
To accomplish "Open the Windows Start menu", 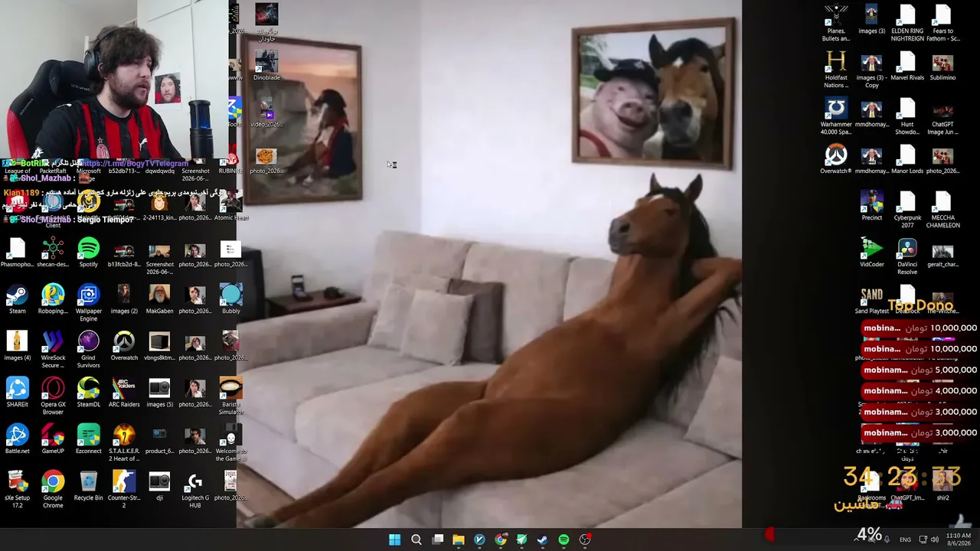I will pos(394,540).
